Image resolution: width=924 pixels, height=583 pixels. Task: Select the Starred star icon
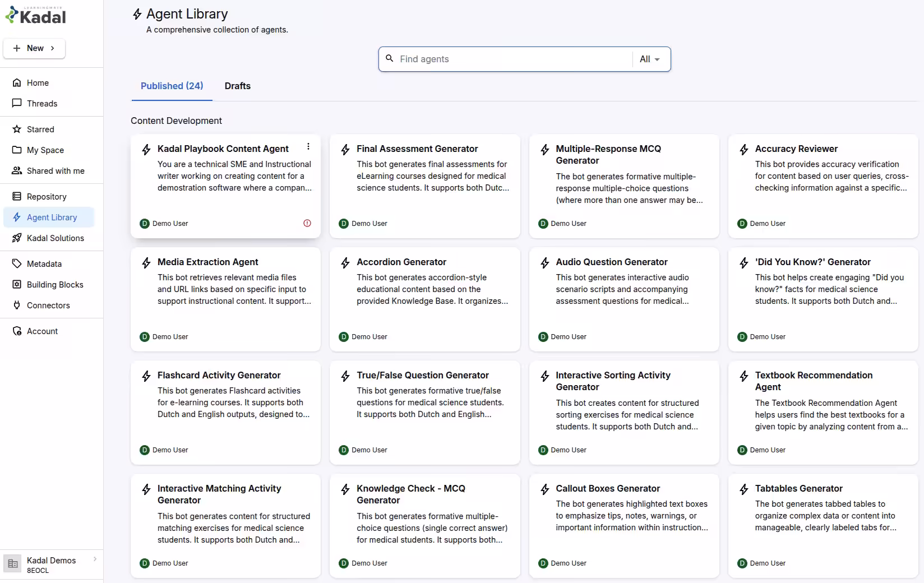coord(17,129)
